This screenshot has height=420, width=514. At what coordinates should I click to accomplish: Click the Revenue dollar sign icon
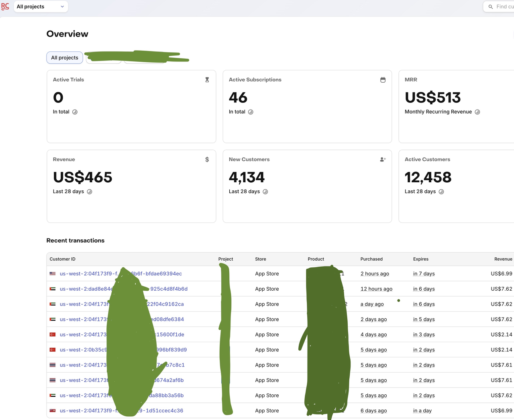[207, 159]
